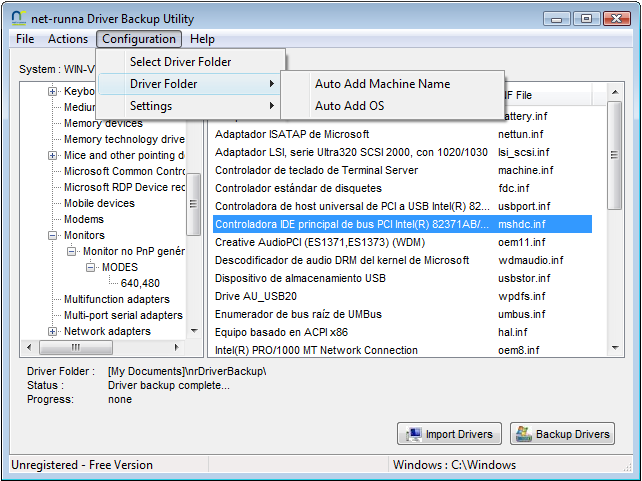
Task: Toggle Auto Add OS option
Action: point(392,106)
